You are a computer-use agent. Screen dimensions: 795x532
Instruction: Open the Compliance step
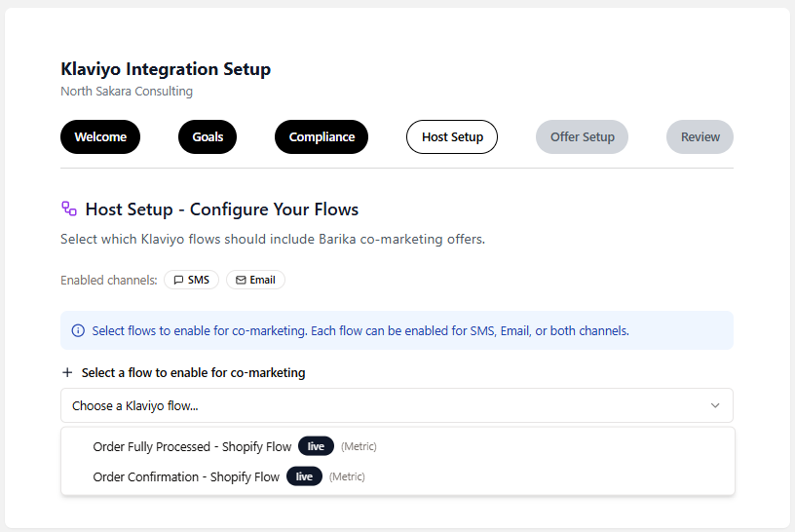(322, 137)
